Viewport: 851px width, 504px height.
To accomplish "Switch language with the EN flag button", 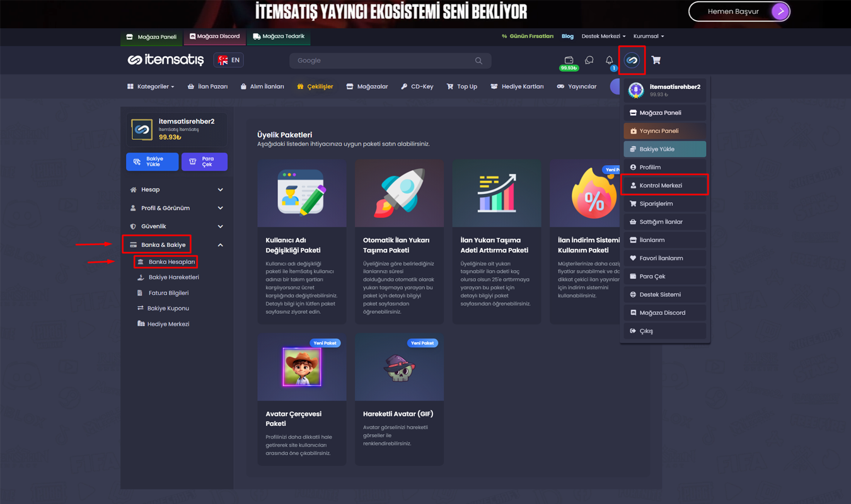I will point(229,60).
